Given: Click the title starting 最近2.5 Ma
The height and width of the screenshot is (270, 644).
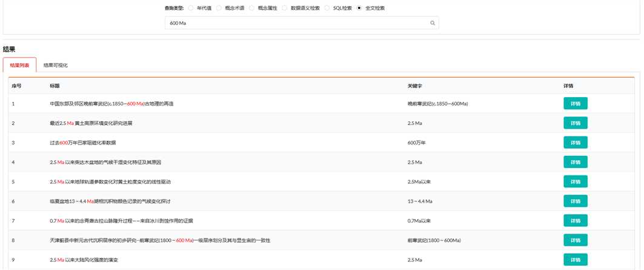Looking at the screenshot, I should pos(91,123).
